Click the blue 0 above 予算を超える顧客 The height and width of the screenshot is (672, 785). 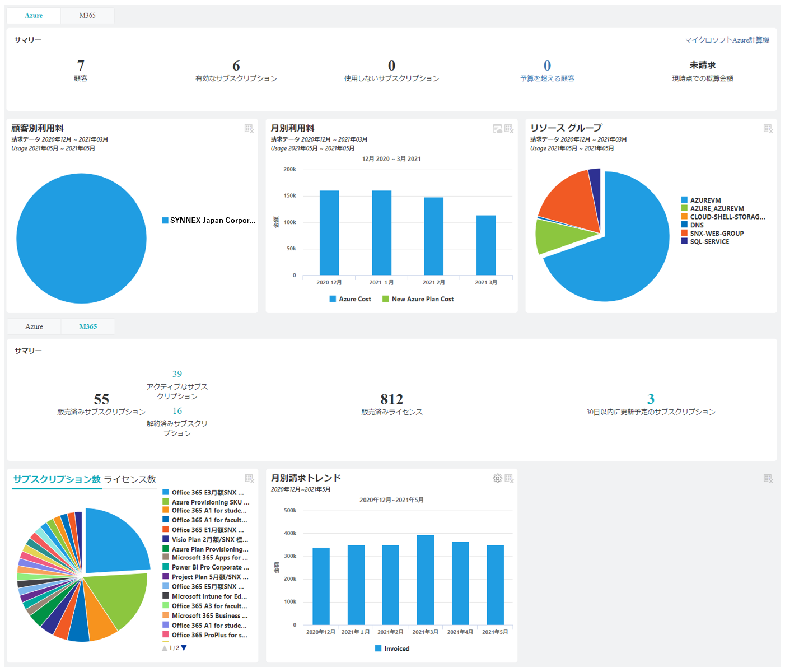tap(547, 66)
